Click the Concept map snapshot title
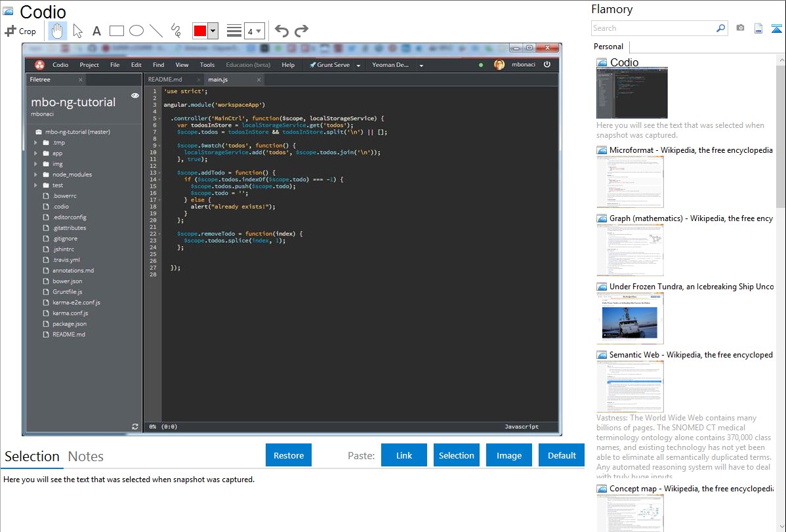The image size is (786, 532). (x=692, y=488)
